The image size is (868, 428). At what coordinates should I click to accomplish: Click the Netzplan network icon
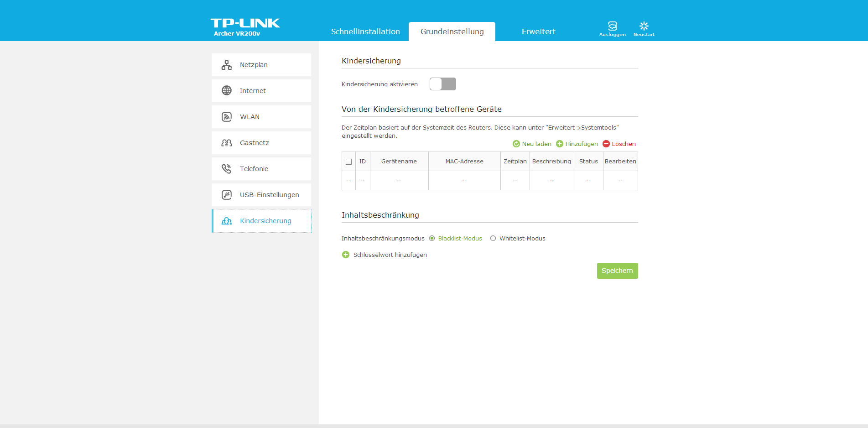[x=227, y=65]
